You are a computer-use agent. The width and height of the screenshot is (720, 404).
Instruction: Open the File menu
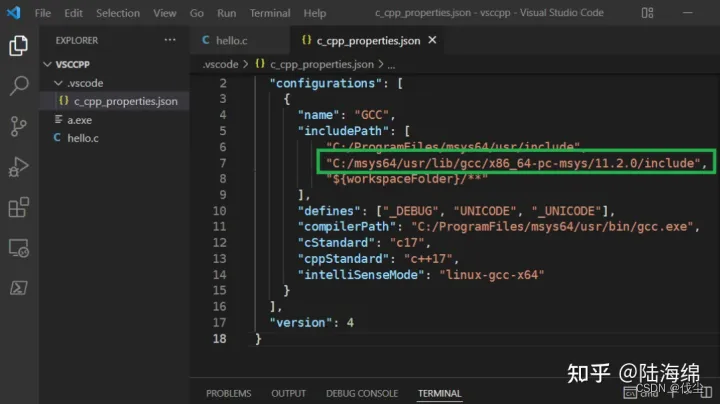click(x=43, y=13)
